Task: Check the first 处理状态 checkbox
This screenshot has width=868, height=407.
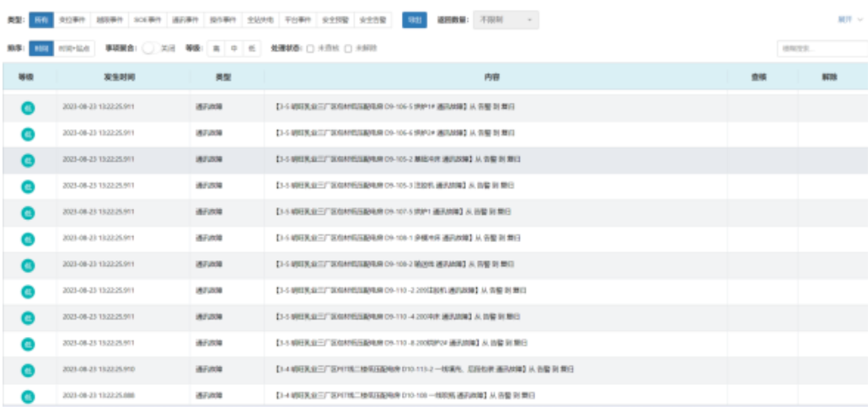Action: click(310, 49)
